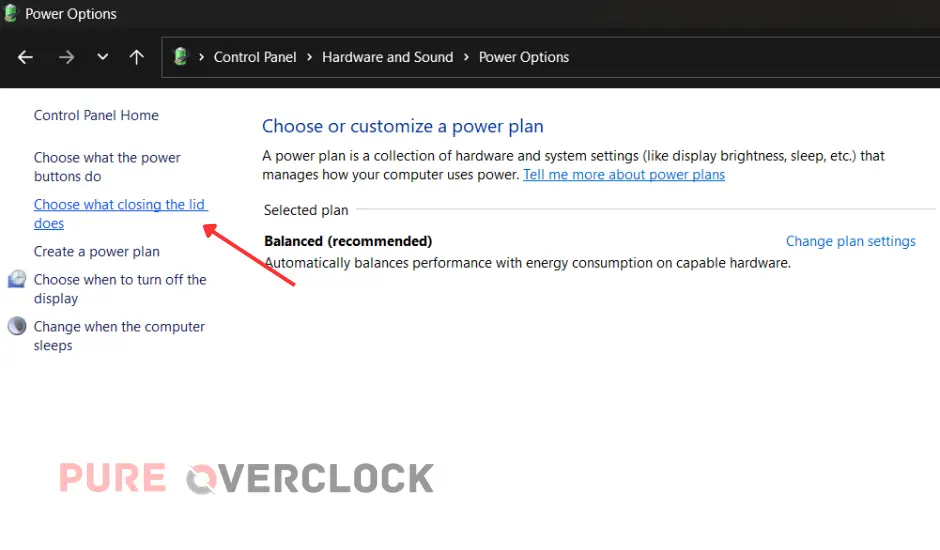Screen dimensions: 940x550
Task: Expand the chevron before Control Panel breadcrumb
Action: [202, 57]
